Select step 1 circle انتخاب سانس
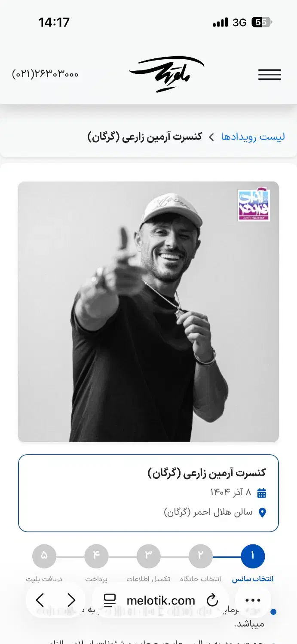Image resolution: width=297 pixels, height=644 pixels. coord(253,556)
